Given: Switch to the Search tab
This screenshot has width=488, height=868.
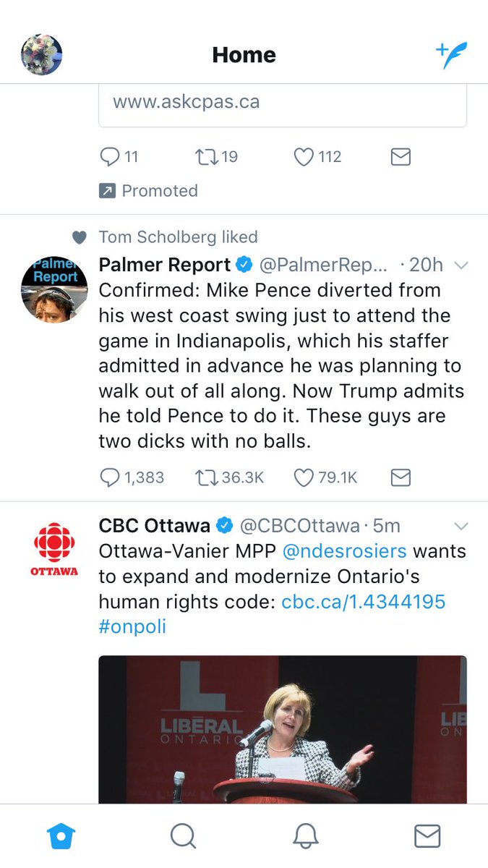Looking at the screenshot, I should [x=183, y=836].
